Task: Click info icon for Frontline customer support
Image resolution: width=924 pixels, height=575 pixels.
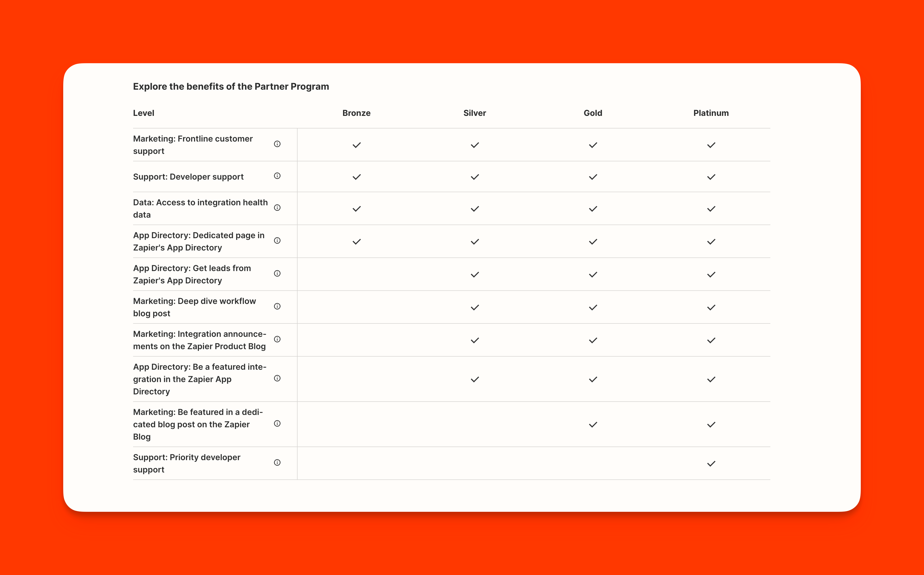Action: tap(277, 144)
